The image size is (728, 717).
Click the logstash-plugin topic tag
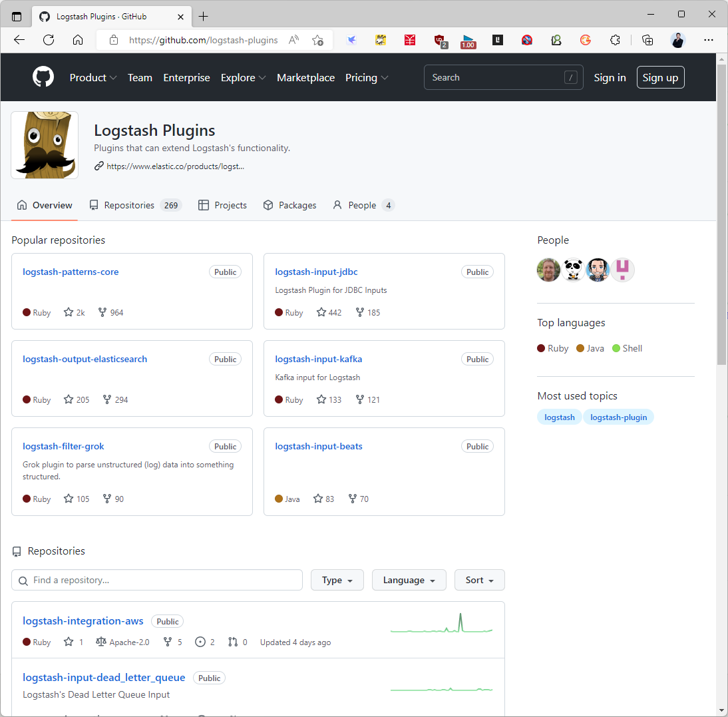coord(618,417)
